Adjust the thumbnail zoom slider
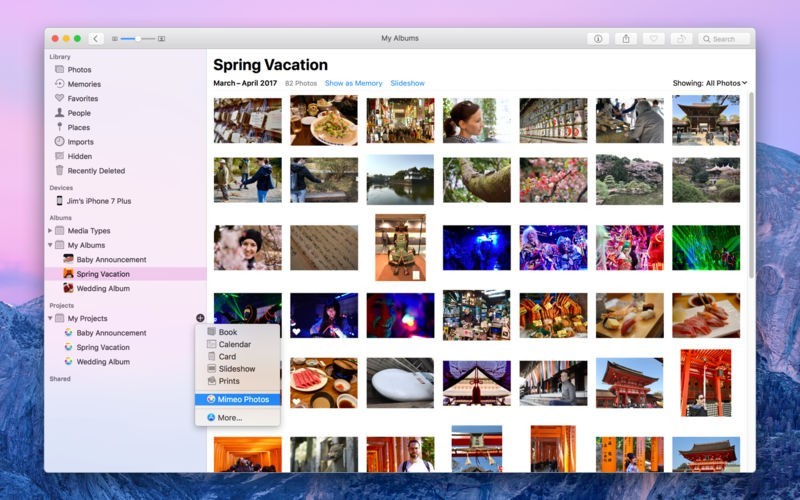Image resolution: width=800 pixels, height=500 pixels. [x=138, y=39]
